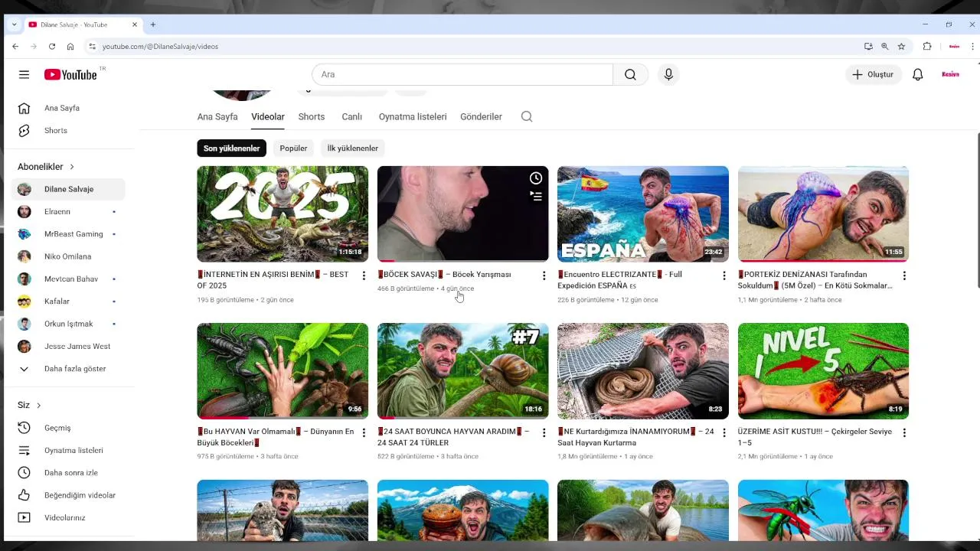
Task: Open the NIVEL 5 video thumbnail
Action: 823,370
